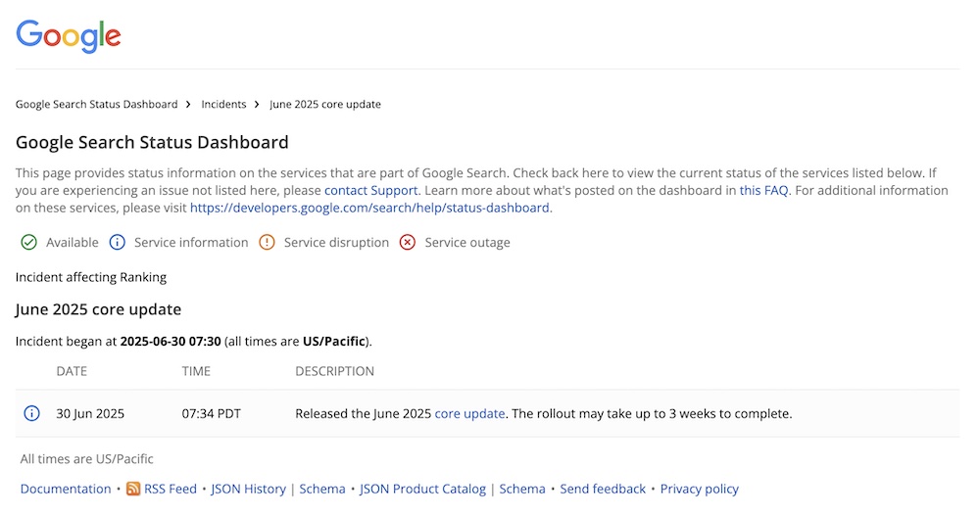Open the Privacy policy link
This screenshot has height=516, width=980.
pyautogui.click(x=700, y=489)
